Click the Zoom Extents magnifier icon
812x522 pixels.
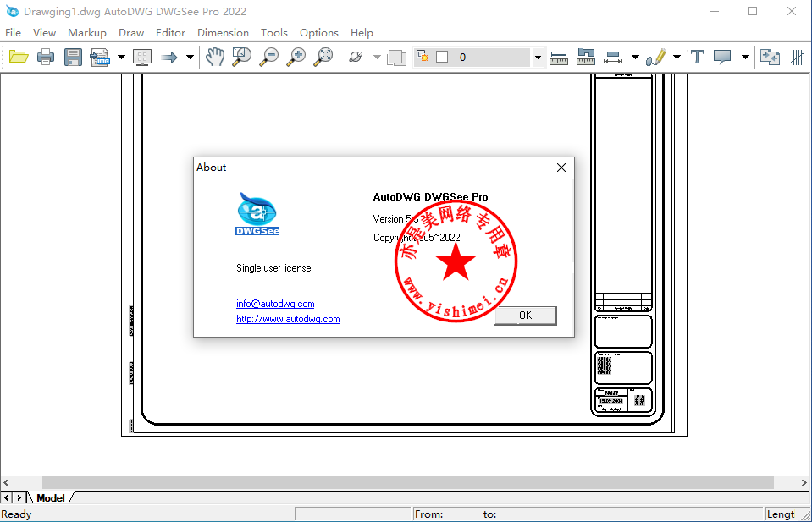323,57
